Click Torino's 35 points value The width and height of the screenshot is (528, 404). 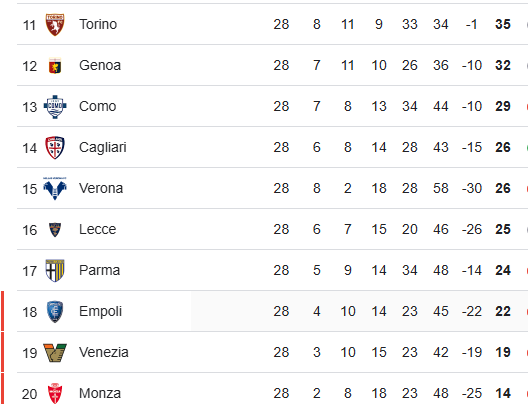click(503, 24)
